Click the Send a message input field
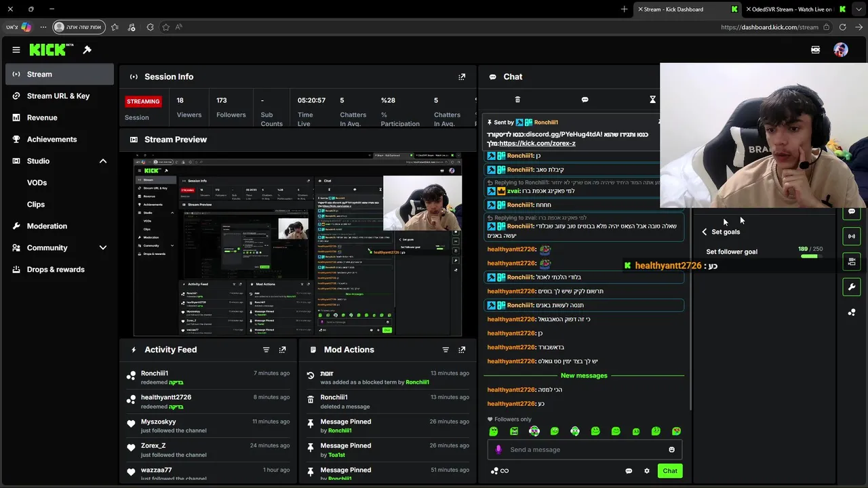Viewport: 868px width, 488px height. tap(585, 449)
